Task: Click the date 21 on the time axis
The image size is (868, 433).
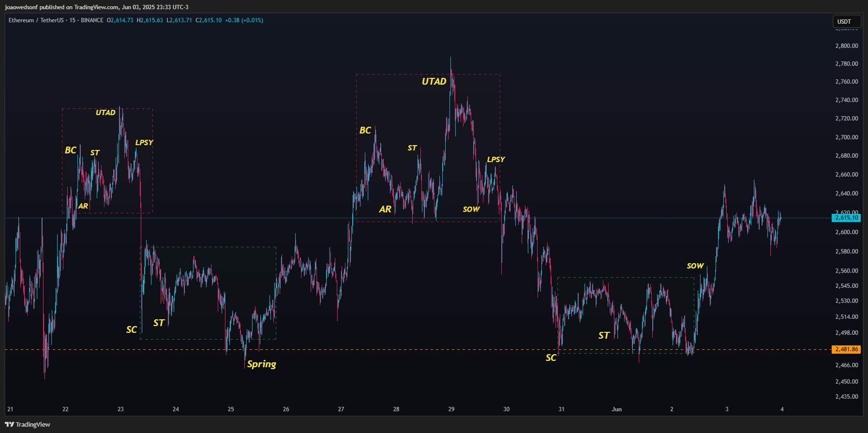Action: click(10, 409)
